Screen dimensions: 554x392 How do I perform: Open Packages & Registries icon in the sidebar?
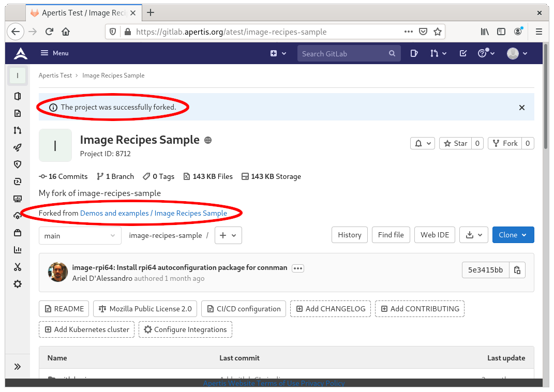(x=17, y=233)
